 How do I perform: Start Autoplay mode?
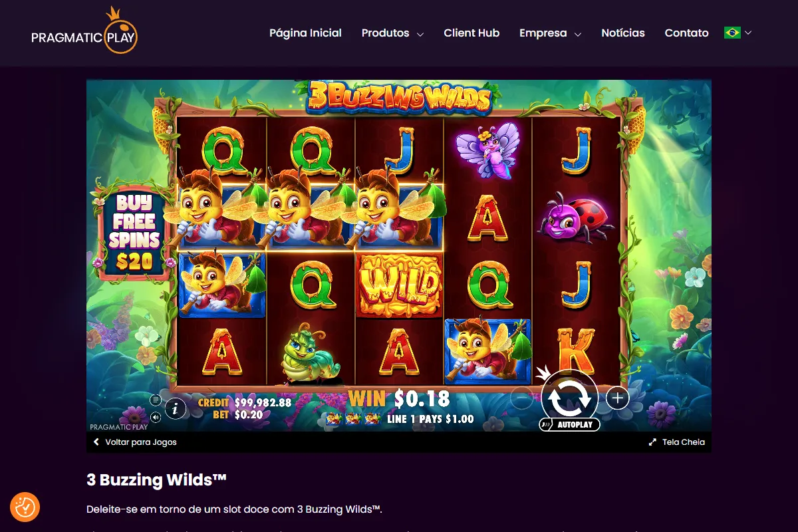[569, 424]
